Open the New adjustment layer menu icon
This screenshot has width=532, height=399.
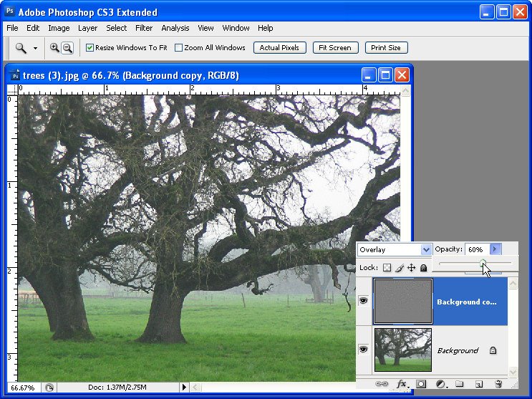tap(441, 384)
